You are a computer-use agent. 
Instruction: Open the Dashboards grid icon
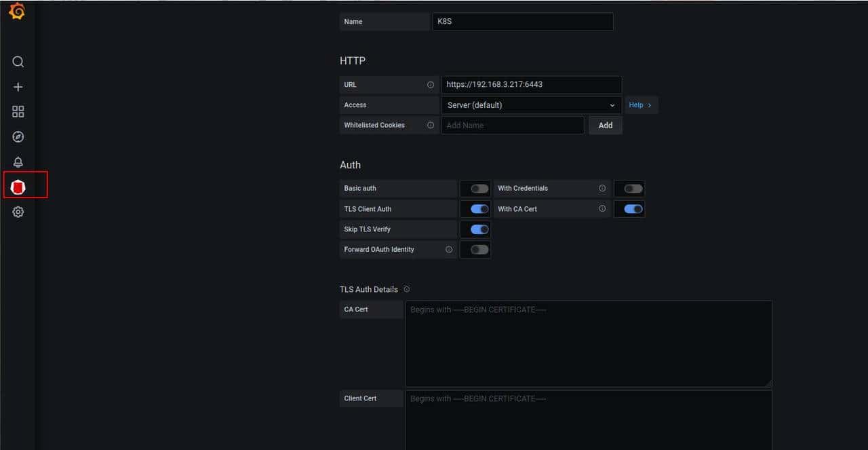tap(18, 112)
